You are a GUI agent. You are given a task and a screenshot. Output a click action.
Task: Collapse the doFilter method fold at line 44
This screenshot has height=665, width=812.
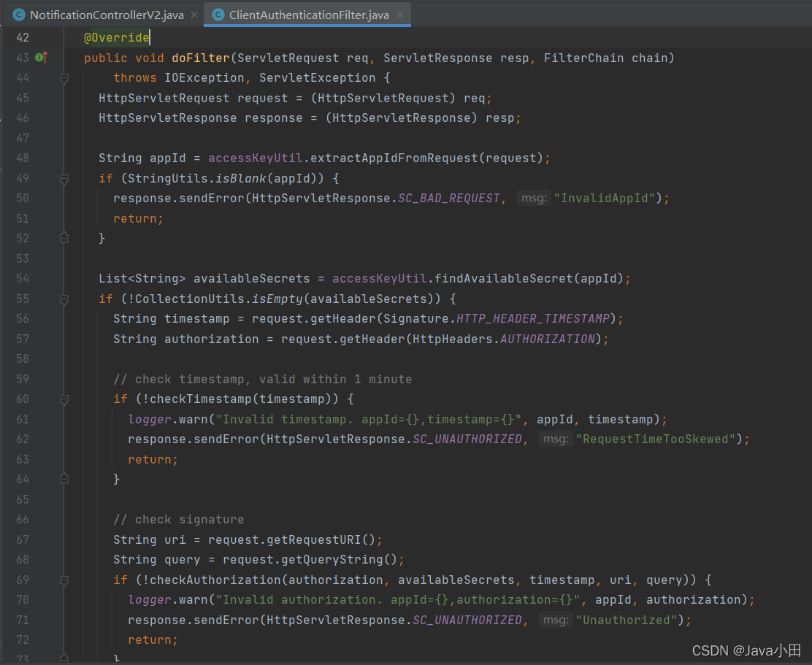pyautogui.click(x=64, y=78)
